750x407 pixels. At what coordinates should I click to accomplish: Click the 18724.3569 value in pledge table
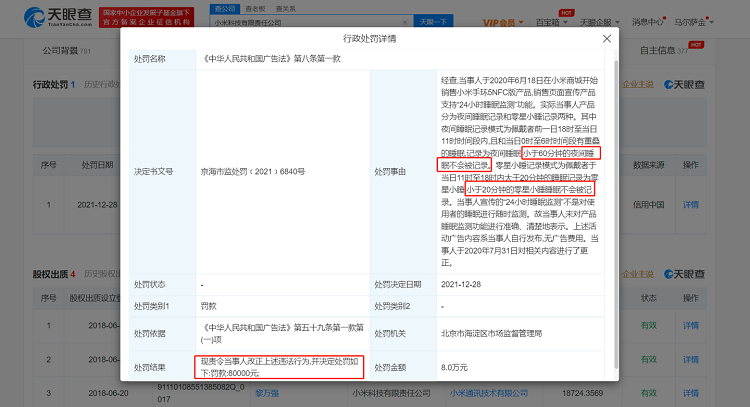583,393
